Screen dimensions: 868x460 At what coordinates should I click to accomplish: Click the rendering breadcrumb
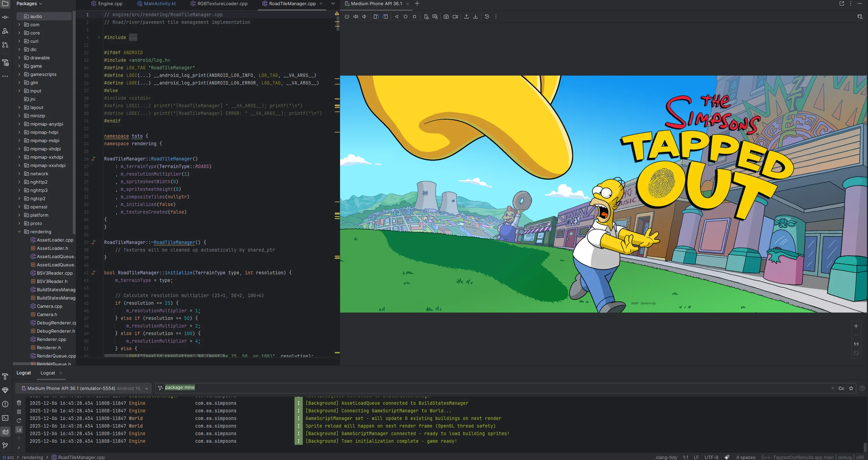pos(32,457)
